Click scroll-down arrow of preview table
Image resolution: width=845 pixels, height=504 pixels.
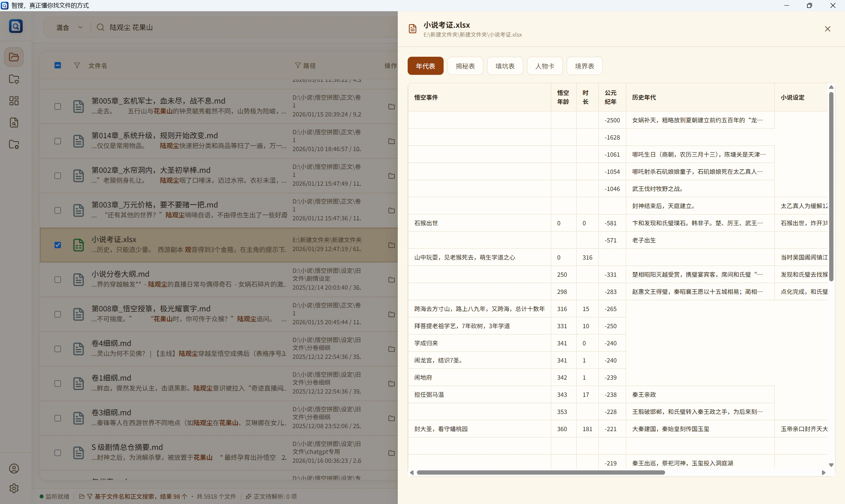tap(831, 465)
